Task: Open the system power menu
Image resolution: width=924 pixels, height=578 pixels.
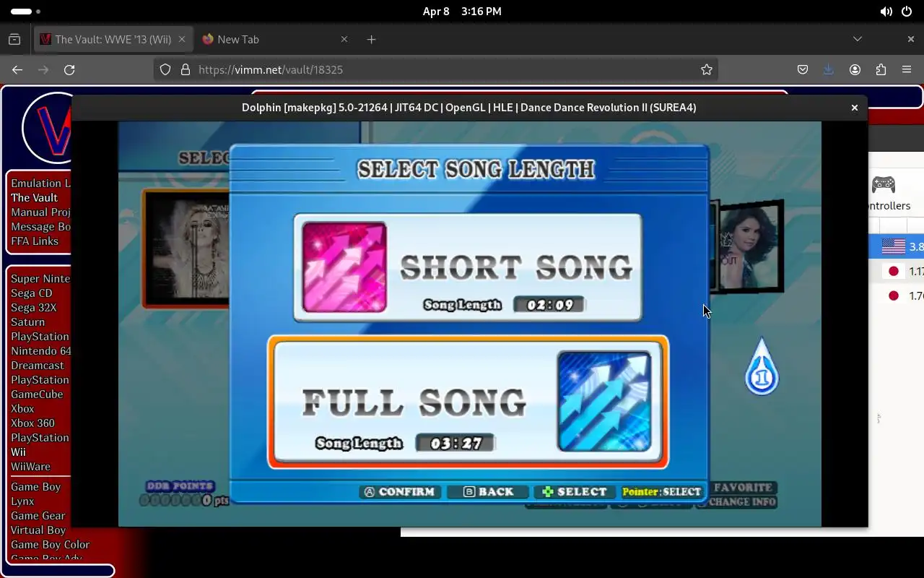Action: point(906,12)
